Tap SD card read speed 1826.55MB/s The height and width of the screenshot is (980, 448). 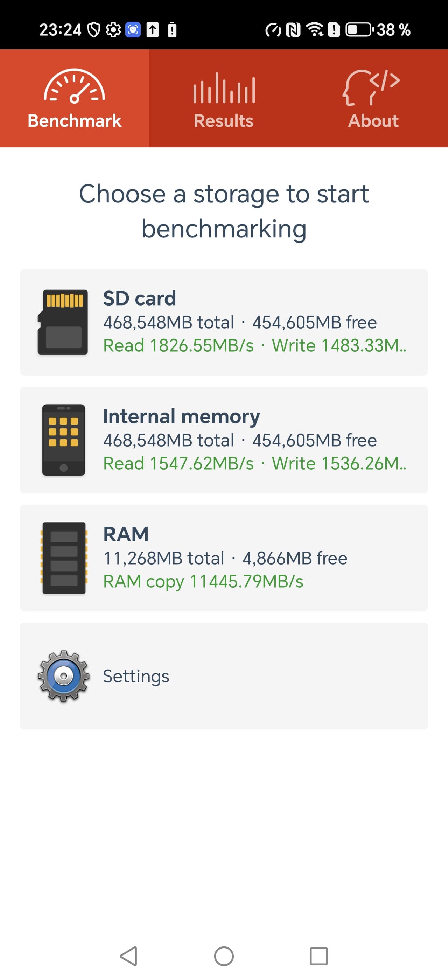[178, 345]
